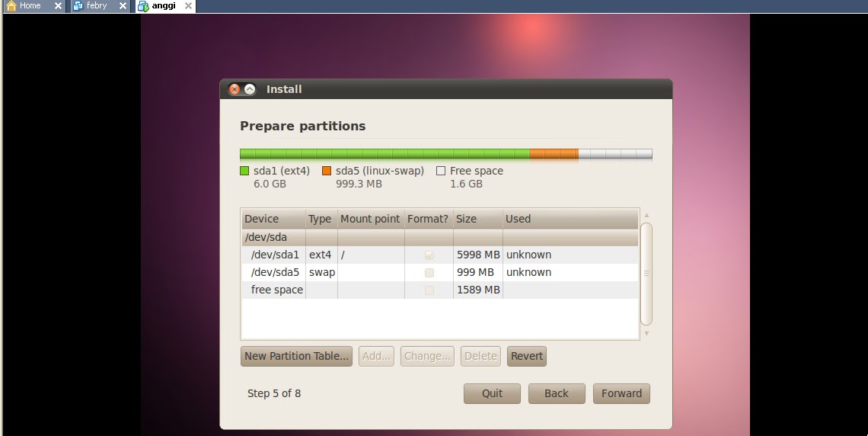Image resolution: width=868 pixels, height=436 pixels.
Task: Select the /dev/sda device row
Action: [439, 238]
